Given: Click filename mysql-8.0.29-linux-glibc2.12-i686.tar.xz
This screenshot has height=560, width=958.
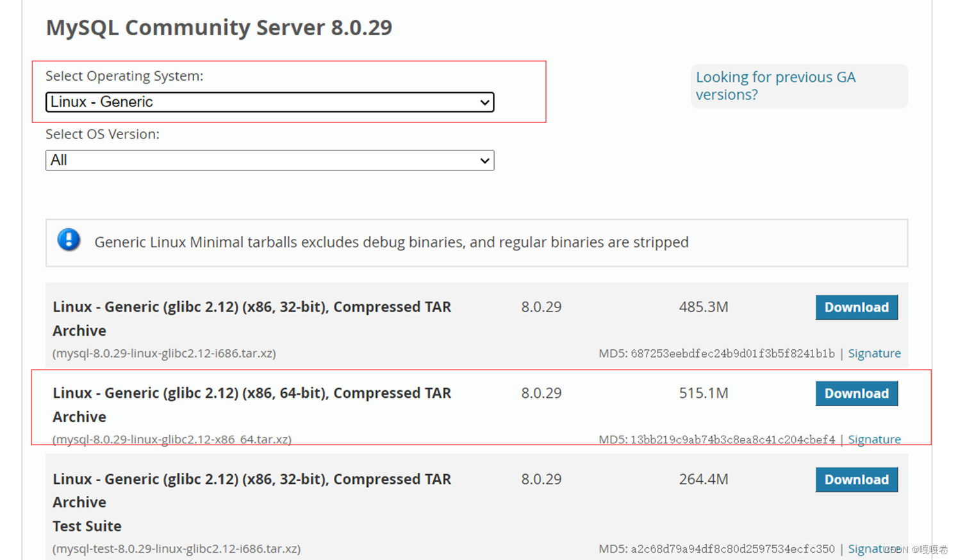Looking at the screenshot, I should coord(164,353).
